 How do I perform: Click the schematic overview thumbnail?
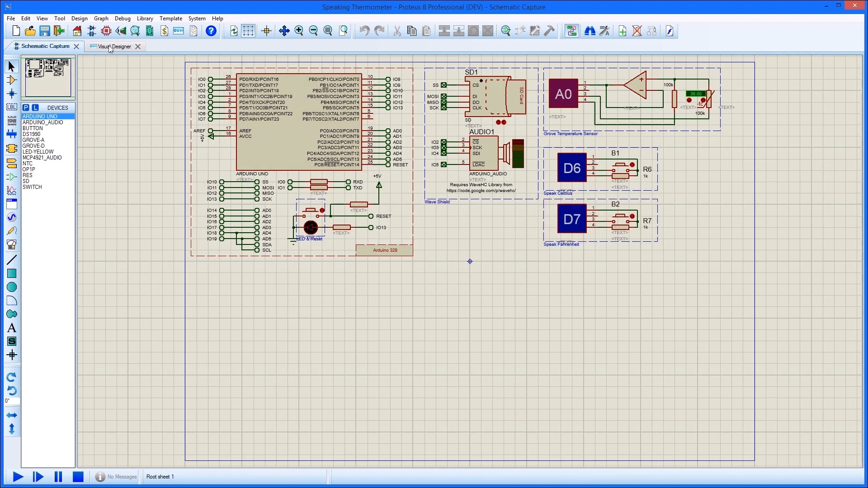[48, 77]
